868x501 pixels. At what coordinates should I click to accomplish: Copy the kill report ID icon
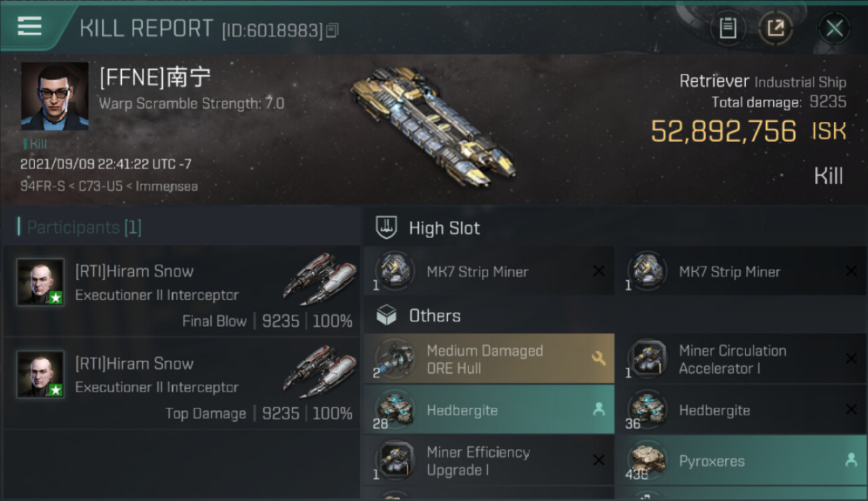[333, 30]
